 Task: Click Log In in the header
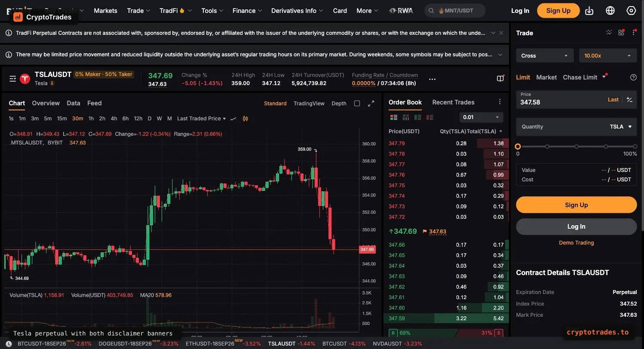(520, 11)
